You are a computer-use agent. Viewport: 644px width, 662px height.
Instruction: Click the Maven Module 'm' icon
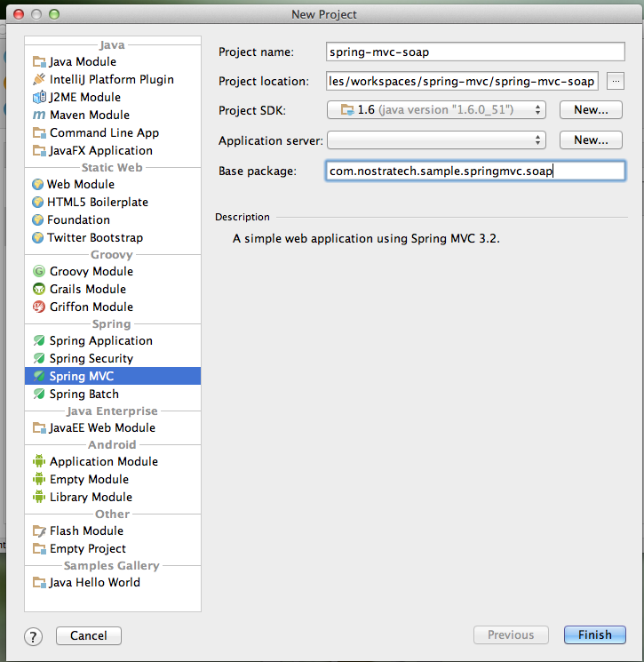[39, 115]
